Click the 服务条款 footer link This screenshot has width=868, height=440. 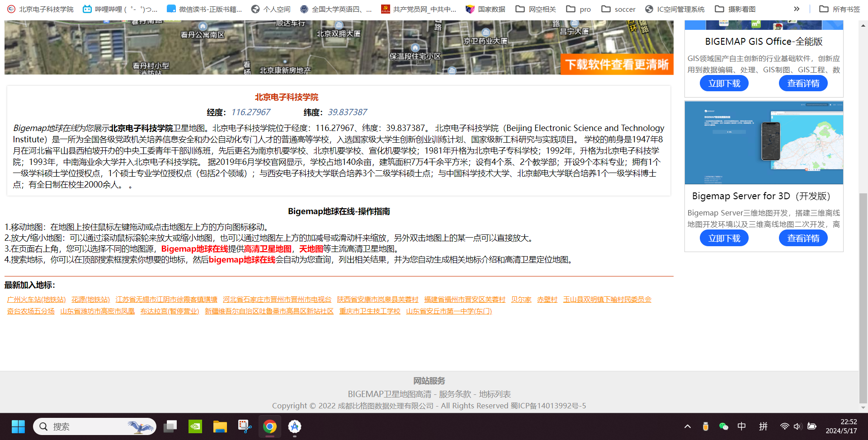point(455,394)
